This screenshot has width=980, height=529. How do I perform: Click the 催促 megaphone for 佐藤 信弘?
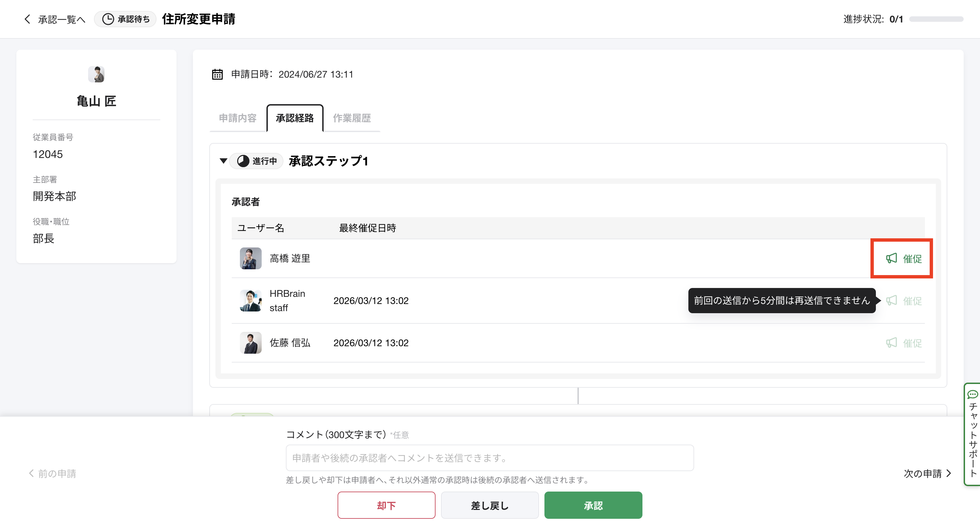click(892, 343)
